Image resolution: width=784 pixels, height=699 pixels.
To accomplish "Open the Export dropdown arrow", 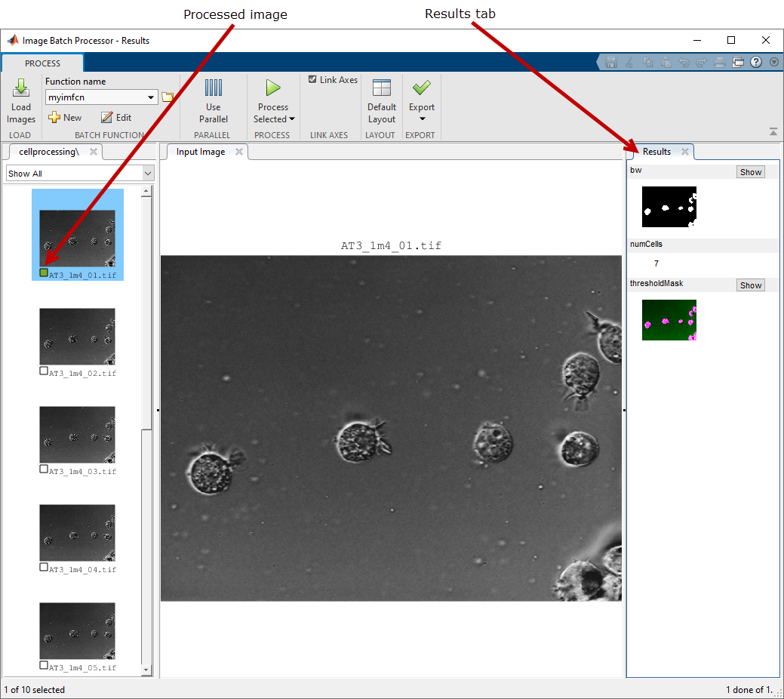I will point(422,119).
